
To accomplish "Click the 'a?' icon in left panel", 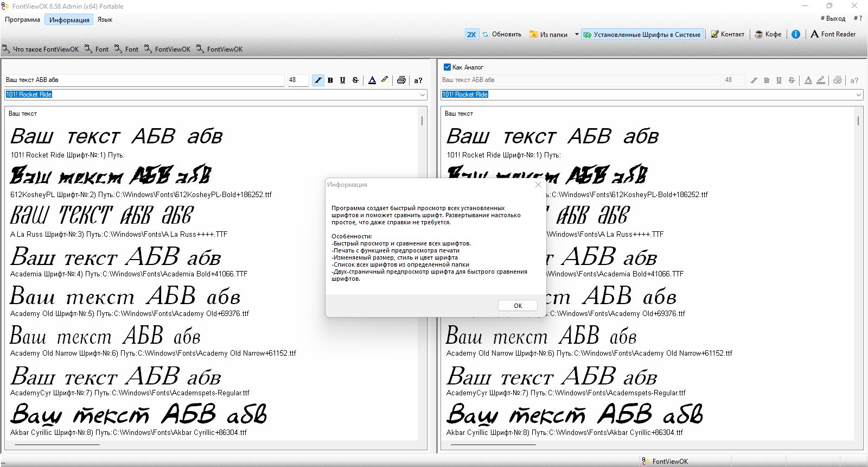I will coord(418,80).
